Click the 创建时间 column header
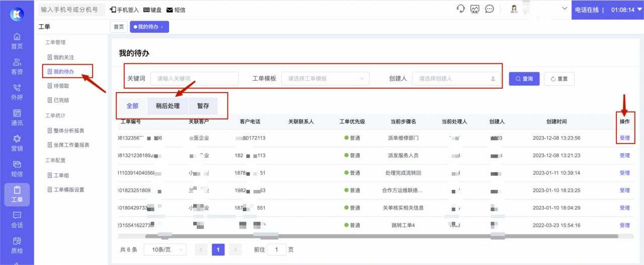The height and width of the screenshot is (265, 644). pos(556,121)
